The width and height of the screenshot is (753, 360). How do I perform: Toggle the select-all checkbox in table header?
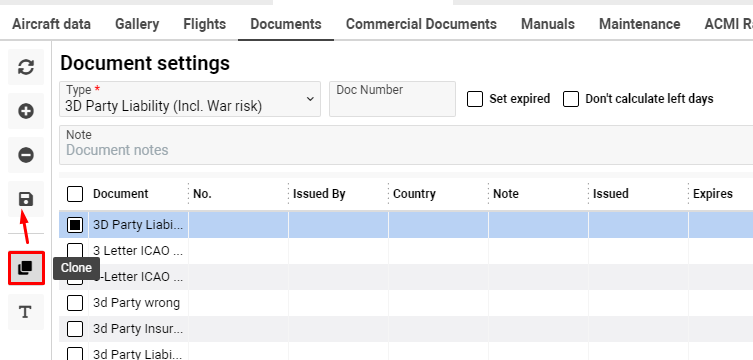coord(75,194)
